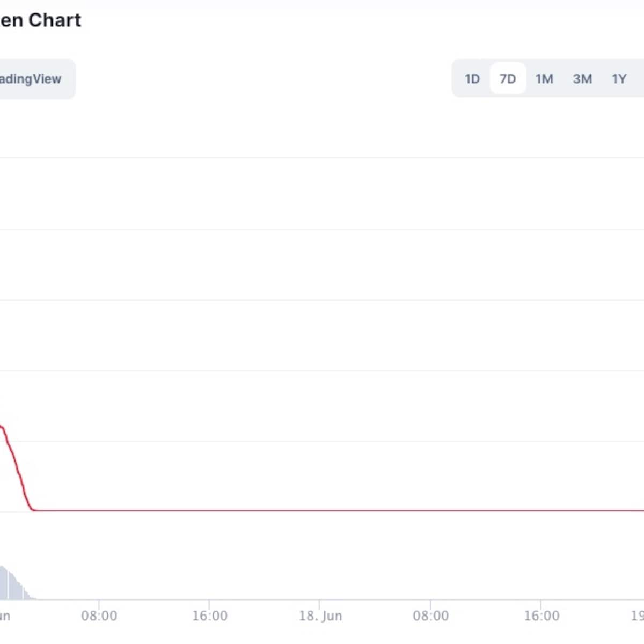Click the peak of the red price line
The width and height of the screenshot is (644, 644).
point(2,427)
